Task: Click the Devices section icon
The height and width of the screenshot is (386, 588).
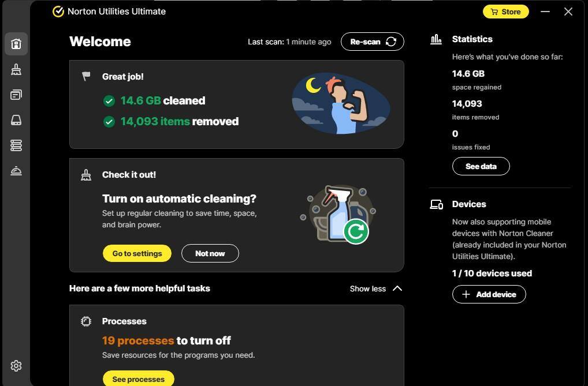Action: (x=436, y=204)
